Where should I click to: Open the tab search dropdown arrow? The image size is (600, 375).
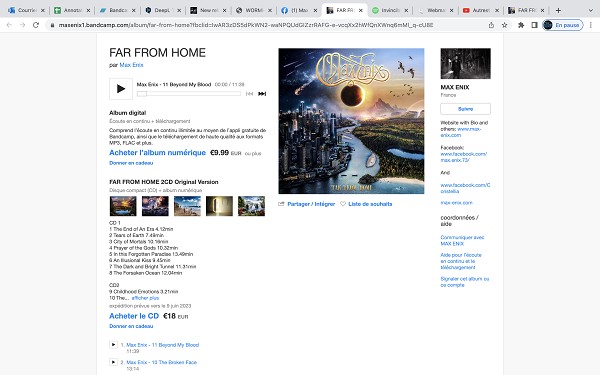591,10
